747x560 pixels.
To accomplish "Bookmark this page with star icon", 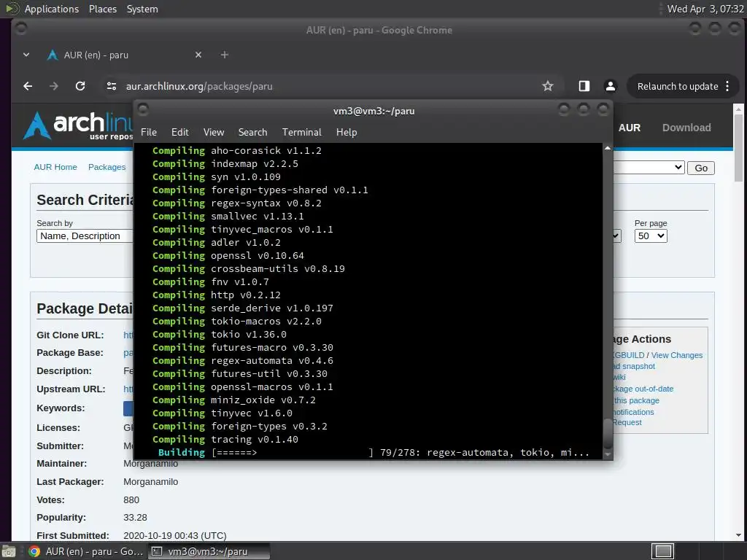I will (548, 86).
